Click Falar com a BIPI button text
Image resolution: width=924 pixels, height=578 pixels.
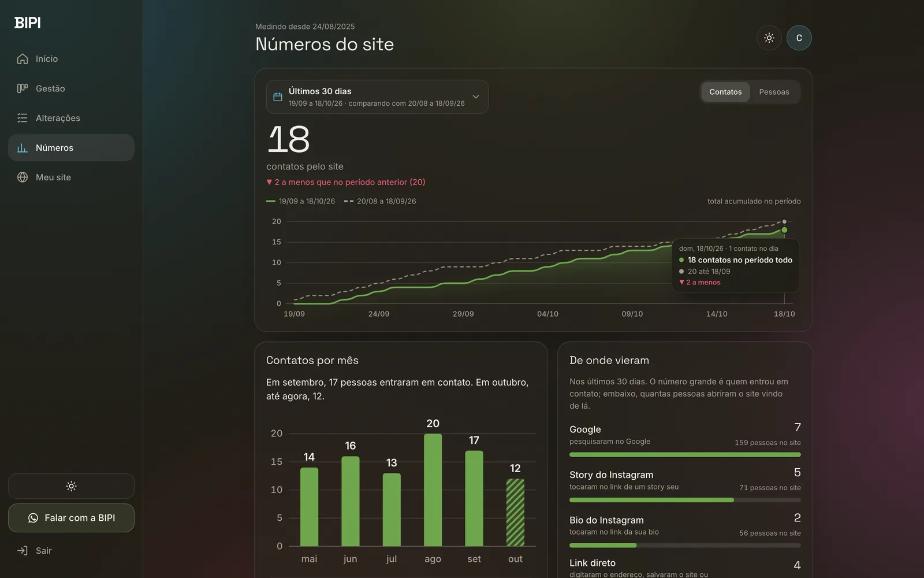click(x=80, y=518)
